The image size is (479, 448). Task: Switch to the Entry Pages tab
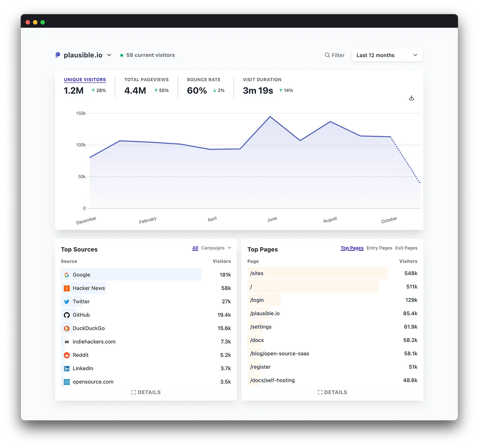[x=379, y=248]
